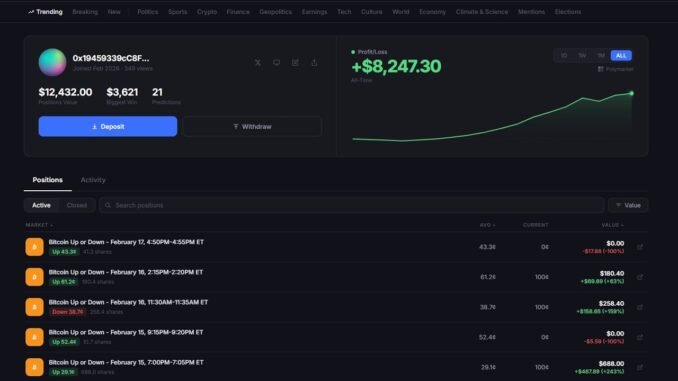The image size is (678, 381).
Task: Share the February 16 11:30AM position
Action: pos(640,307)
